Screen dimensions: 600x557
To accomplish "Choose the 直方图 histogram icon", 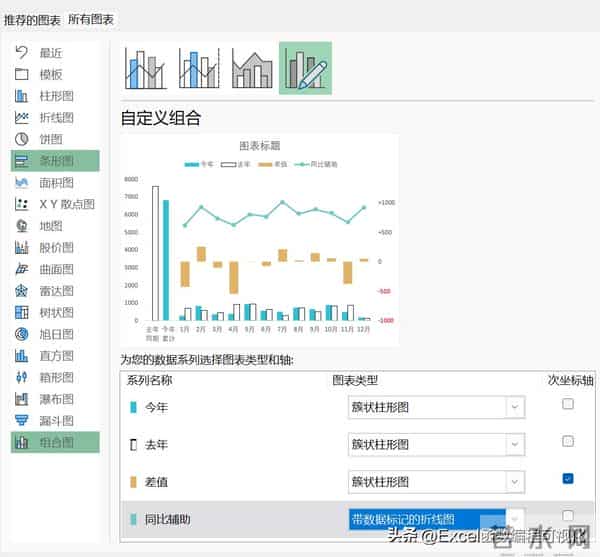I will coord(21,356).
